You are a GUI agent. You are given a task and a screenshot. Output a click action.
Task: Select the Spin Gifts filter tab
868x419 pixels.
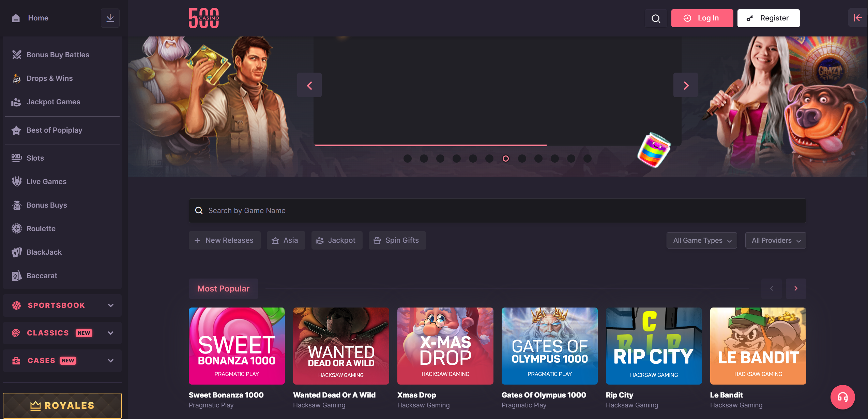pos(397,240)
